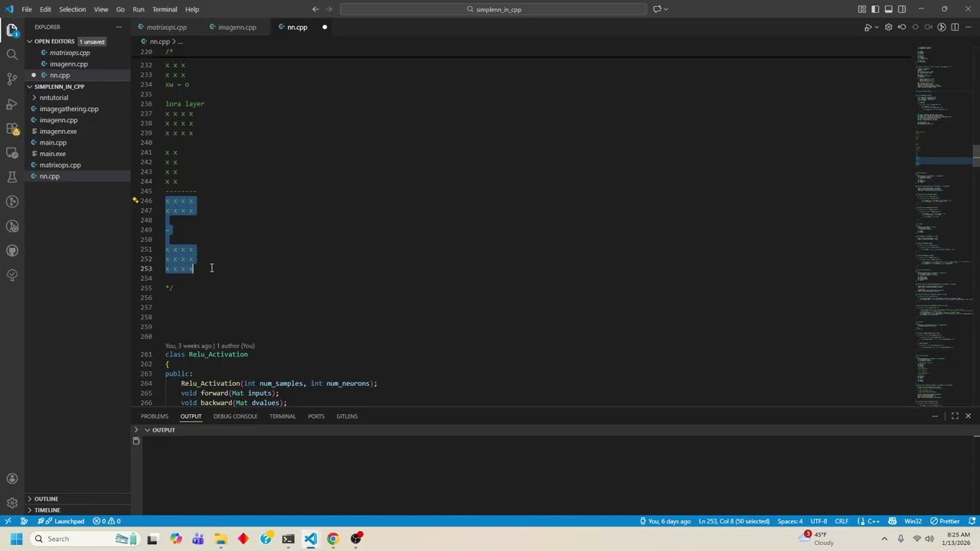Open Explorer views ellipsis menu

coord(119,27)
